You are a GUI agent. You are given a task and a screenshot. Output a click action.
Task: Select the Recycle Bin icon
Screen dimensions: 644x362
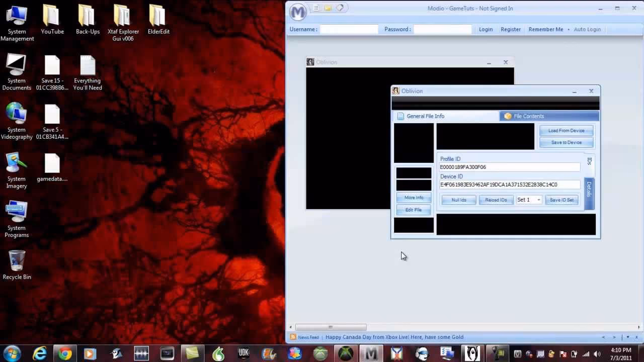[17, 265]
